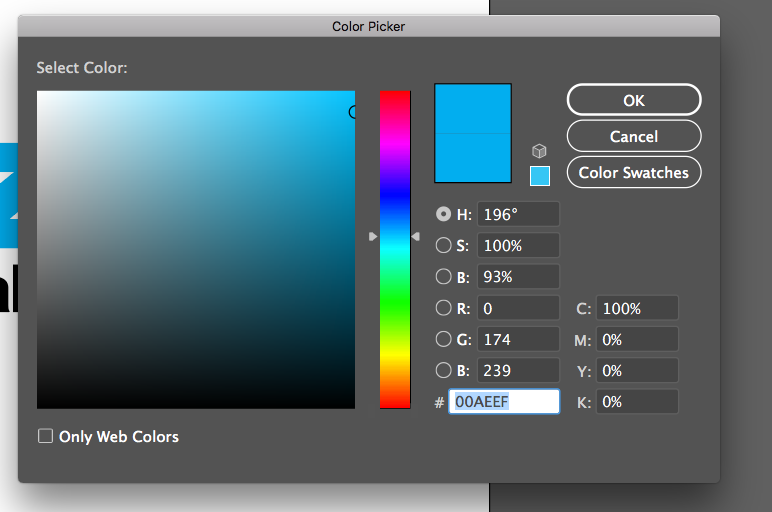772x512 pixels.
Task: Enable the Only Web Colors checkbox
Action: point(45,436)
